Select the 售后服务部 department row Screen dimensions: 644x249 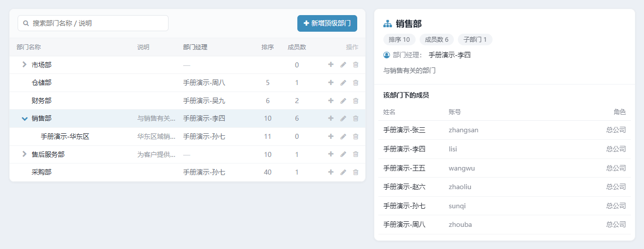tap(187, 154)
